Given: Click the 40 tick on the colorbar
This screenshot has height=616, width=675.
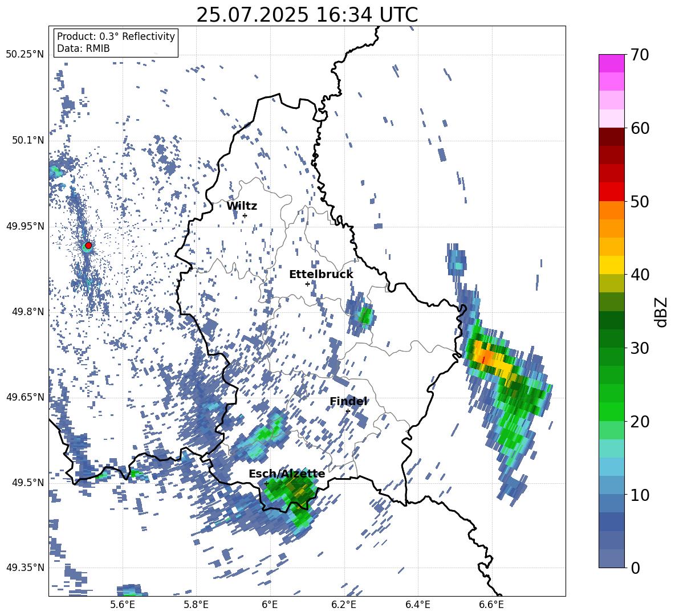Looking at the screenshot, I should coord(640,275).
